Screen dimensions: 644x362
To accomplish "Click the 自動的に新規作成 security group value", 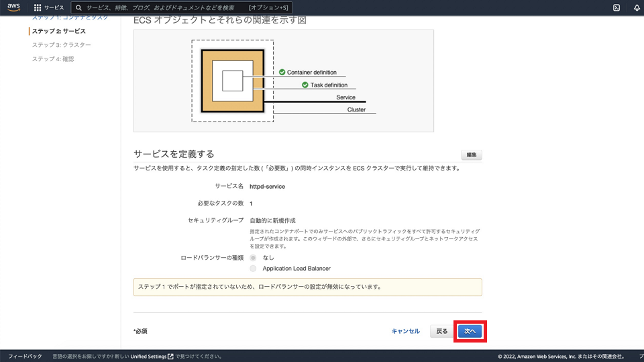I will (x=273, y=220).
